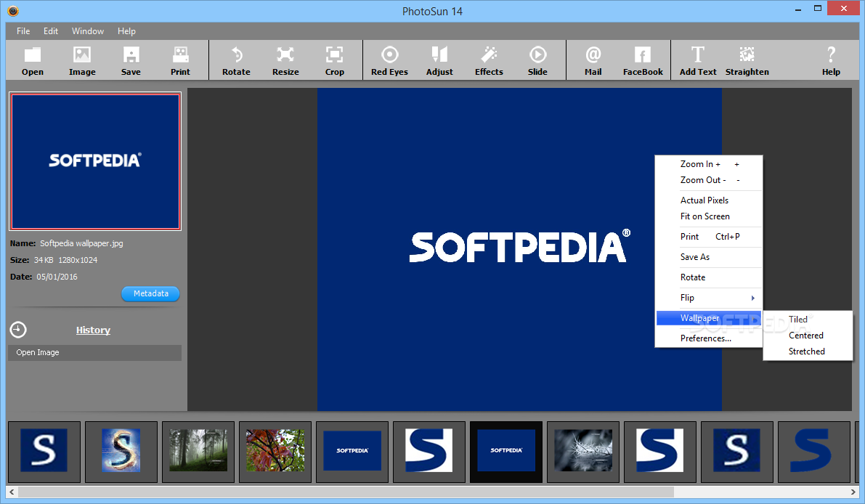The height and width of the screenshot is (504, 865).
Task: Click the Softpedia preview thumbnail in side panel
Action: 95,161
